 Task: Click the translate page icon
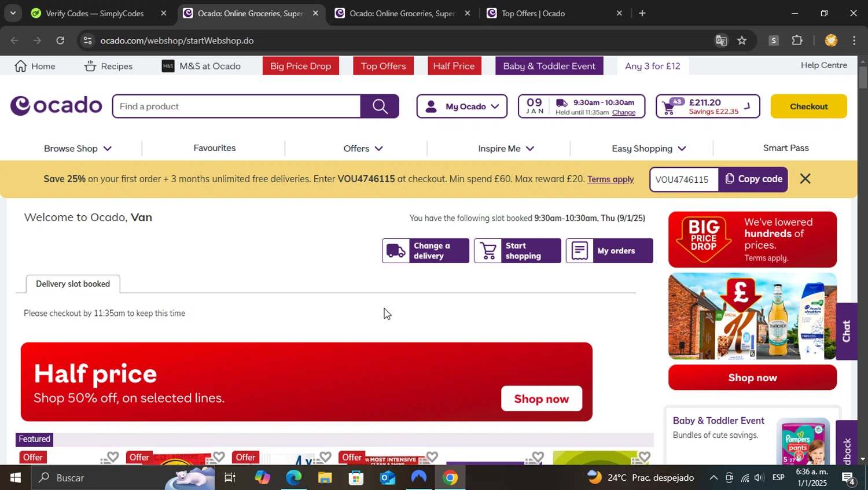point(721,40)
